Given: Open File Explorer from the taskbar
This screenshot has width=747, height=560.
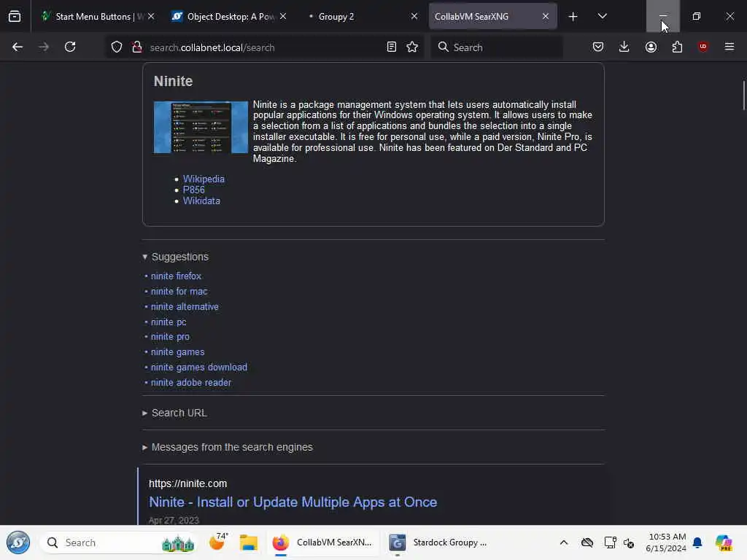Looking at the screenshot, I should [249, 542].
